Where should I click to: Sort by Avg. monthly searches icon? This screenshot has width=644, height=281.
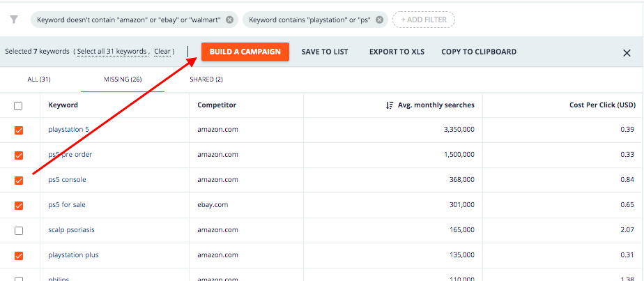[390, 105]
